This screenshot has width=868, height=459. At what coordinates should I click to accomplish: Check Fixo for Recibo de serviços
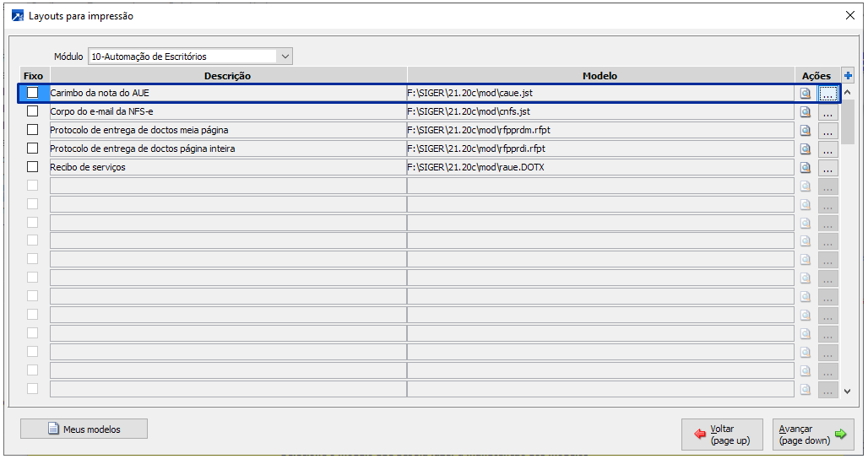(33, 166)
